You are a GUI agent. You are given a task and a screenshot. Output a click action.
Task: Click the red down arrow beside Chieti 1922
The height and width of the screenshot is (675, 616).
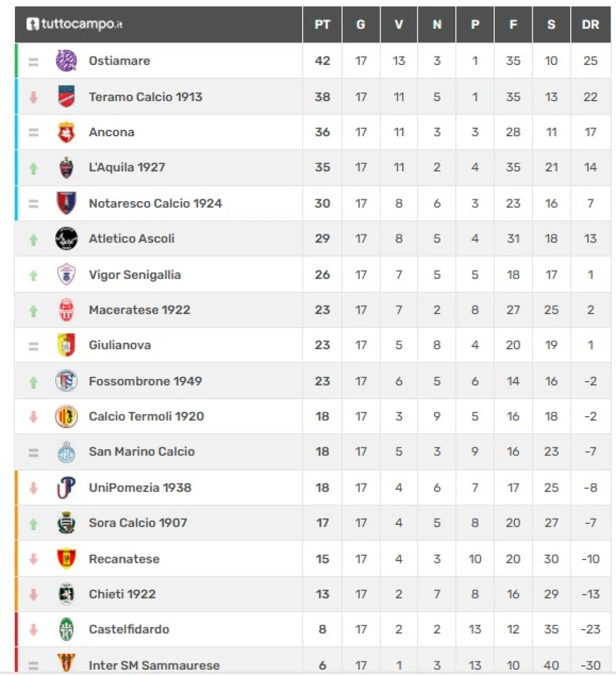pos(33,595)
